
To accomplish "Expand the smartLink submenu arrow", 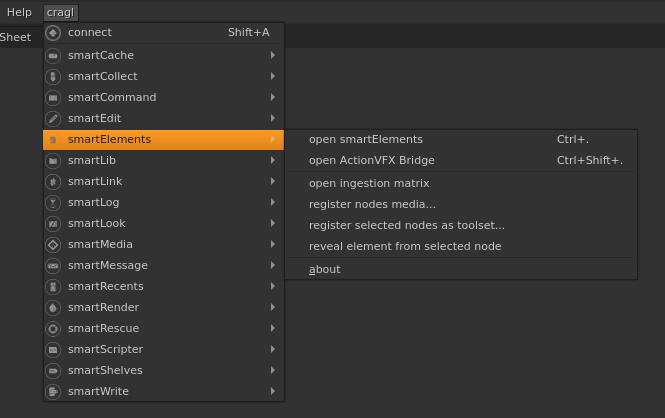I will [x=273, y=181].
